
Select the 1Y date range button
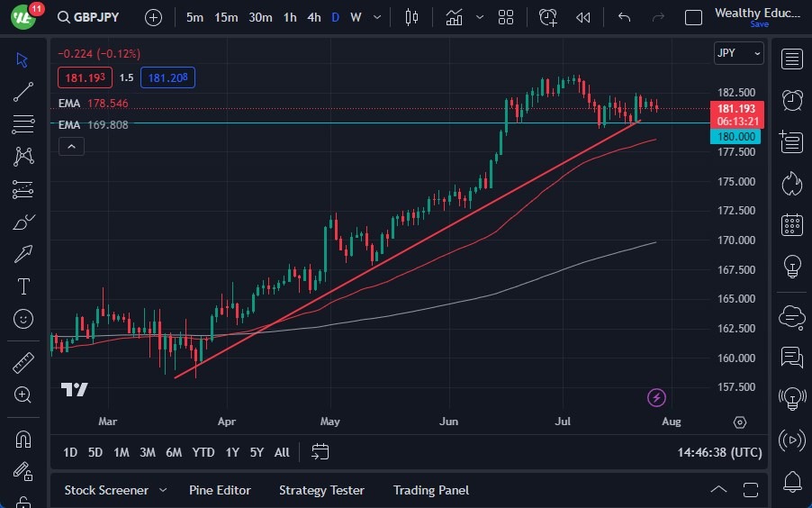click(x=232, y=452)
